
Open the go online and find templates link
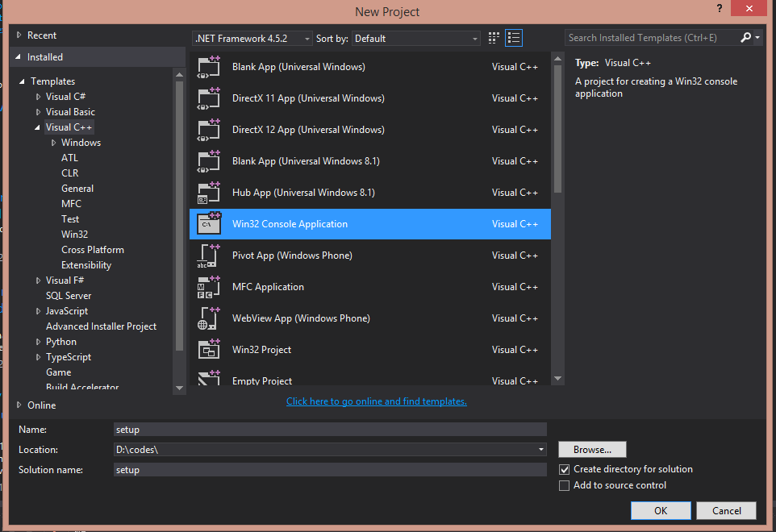[376, 401]
